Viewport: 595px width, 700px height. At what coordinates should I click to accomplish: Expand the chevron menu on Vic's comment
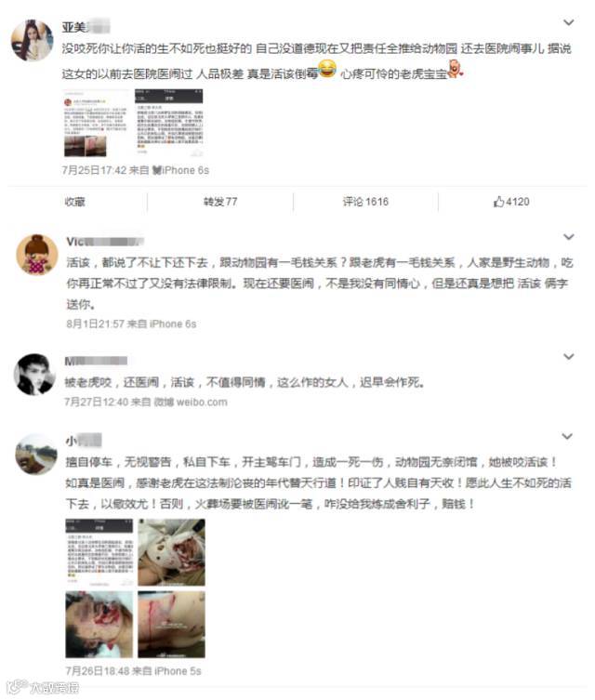(568, 237)
